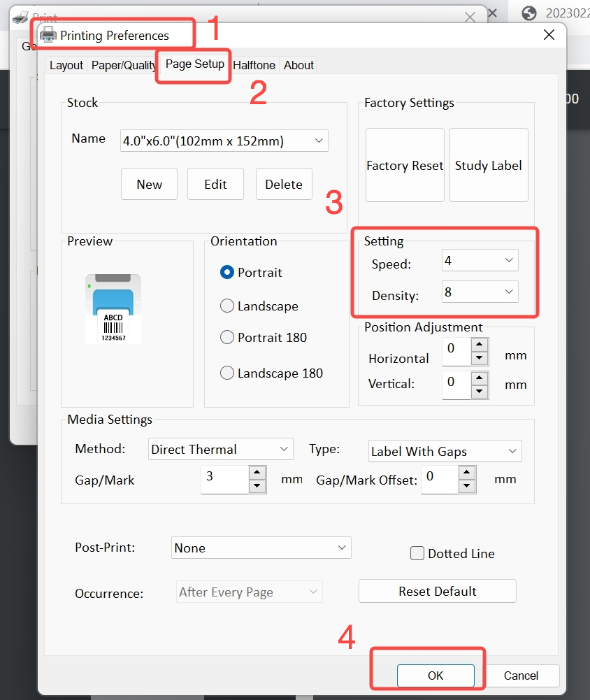The height and width of the screenshot is (700, 590).
Task: Select Landscape 180 orientation
Action: [227, 373]
